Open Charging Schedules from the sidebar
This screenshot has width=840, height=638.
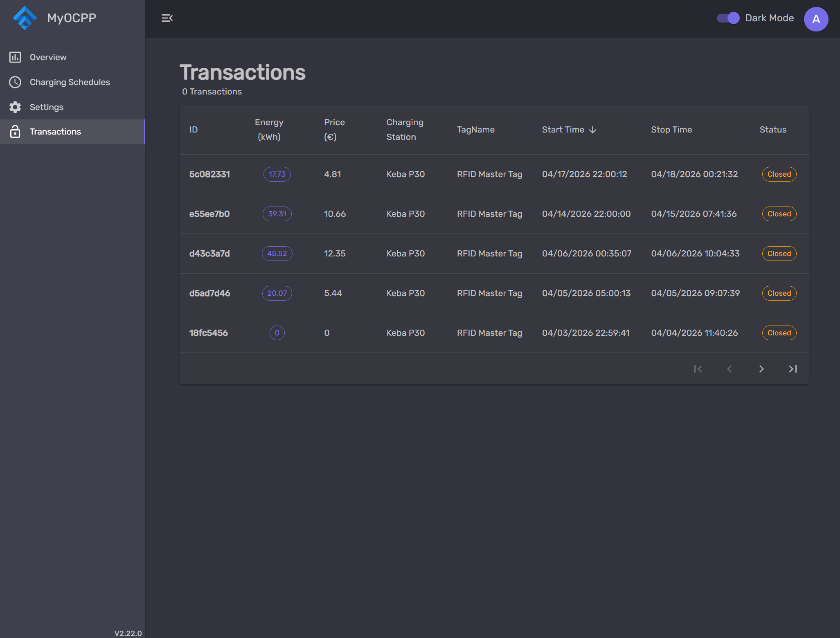[x=70, y=82]
